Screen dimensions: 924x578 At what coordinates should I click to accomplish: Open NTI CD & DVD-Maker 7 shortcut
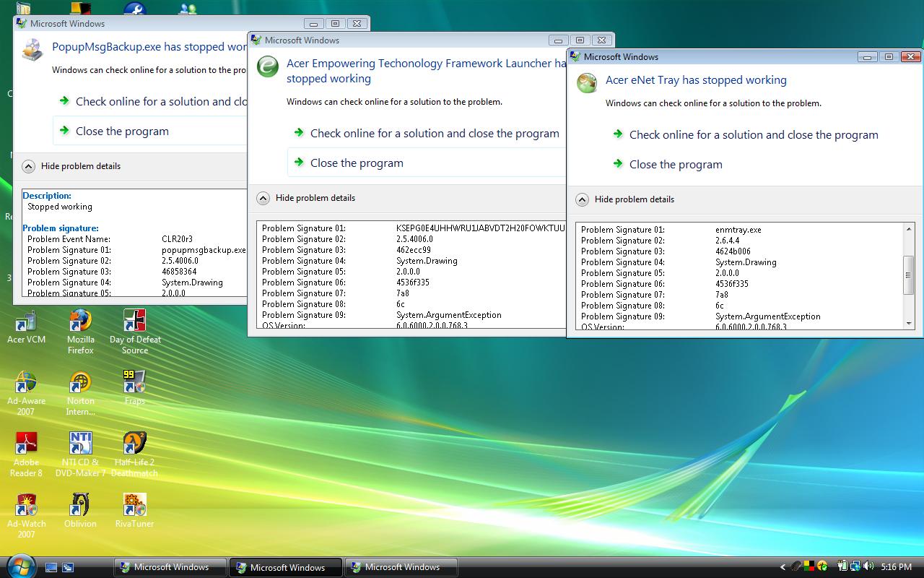80,444
